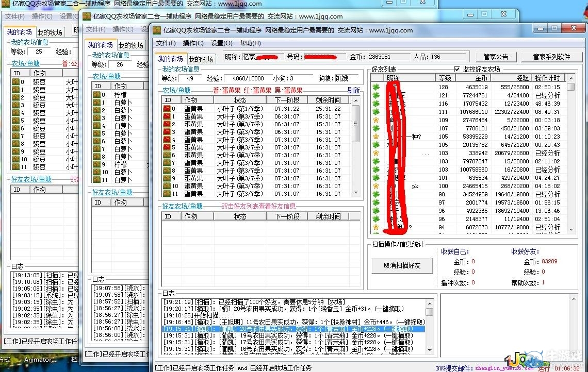
Task: Sort friend list by 等级 column header
Action: [x=445, y=78]
